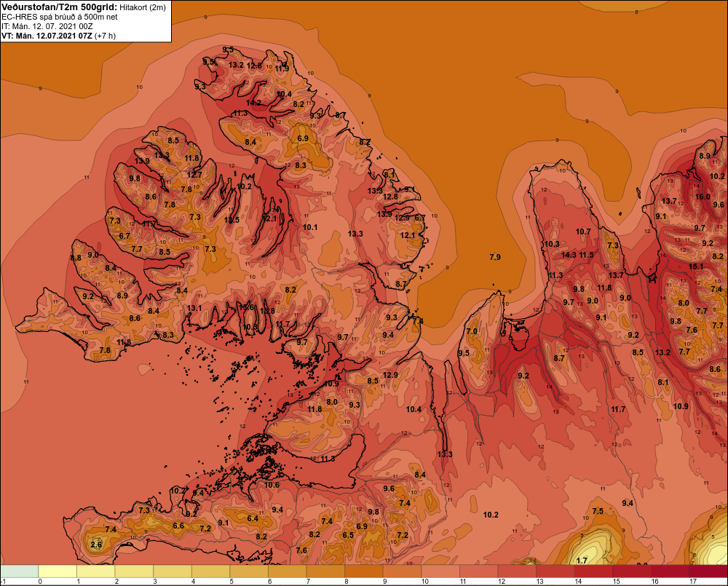728x586 pixels.
Task: Click the initial time 'IT: Mán. 12. 07. 2021 00Z'
Action: (x=47, y=26)
